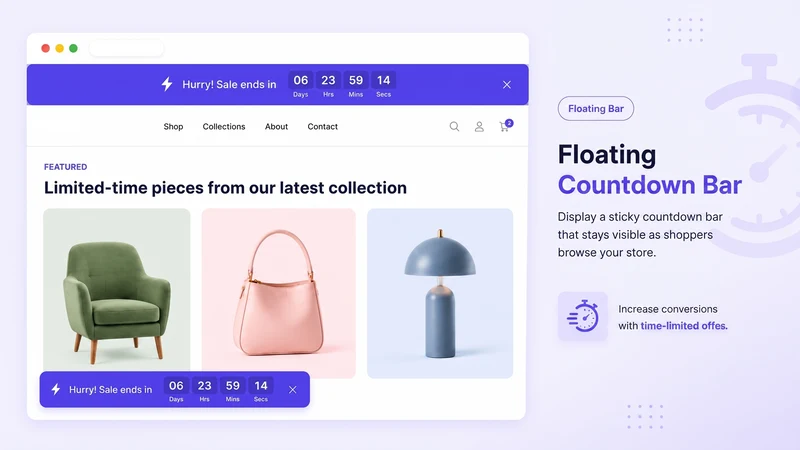Open the Shop menu item
The width and height of the screenshot is (800, 450).
pos(173,127)
